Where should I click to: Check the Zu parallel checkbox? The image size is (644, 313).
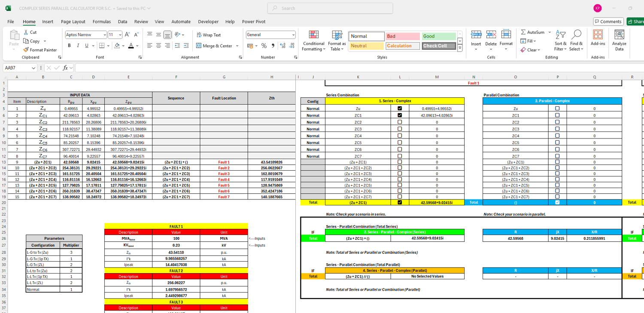557,108
